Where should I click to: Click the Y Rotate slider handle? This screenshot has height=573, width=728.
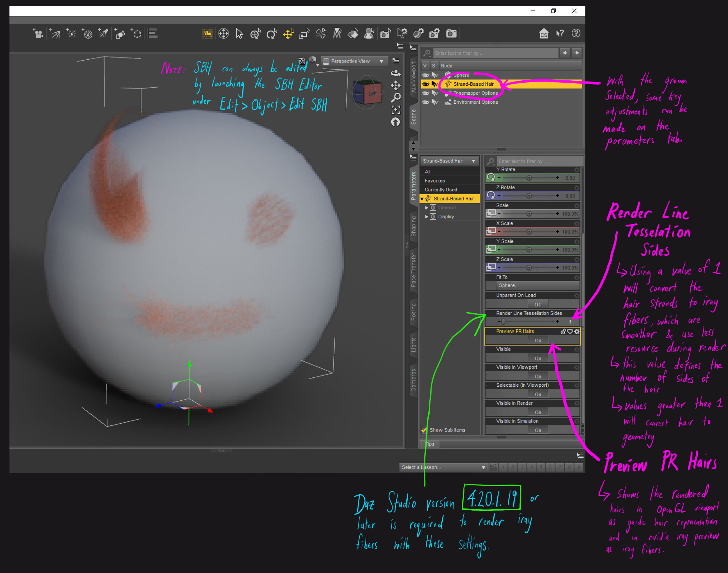click(529, 178)
